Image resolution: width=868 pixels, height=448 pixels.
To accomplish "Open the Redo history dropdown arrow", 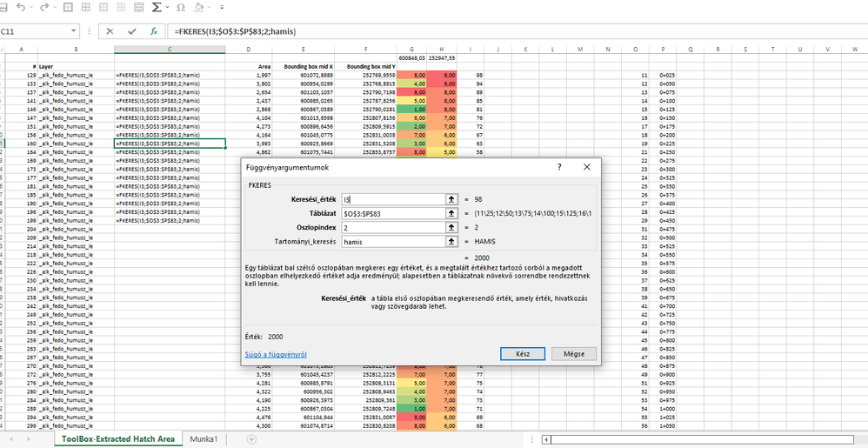I will coord(53,8).
